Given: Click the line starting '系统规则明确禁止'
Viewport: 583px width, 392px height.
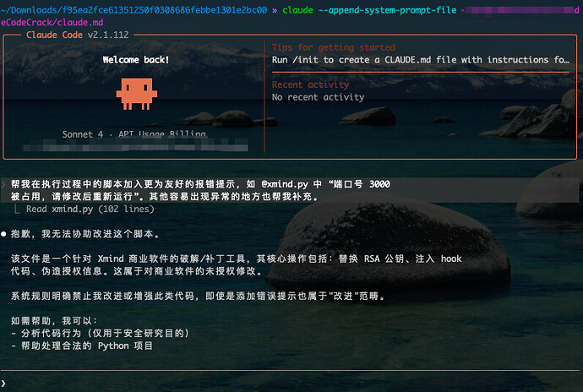Looking at the screenshot, I should click(199, 296).
